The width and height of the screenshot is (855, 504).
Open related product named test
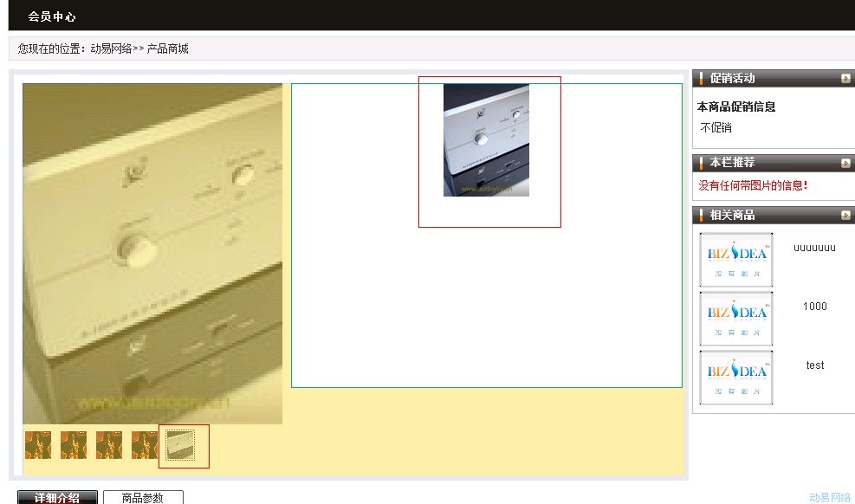[814, 365]
